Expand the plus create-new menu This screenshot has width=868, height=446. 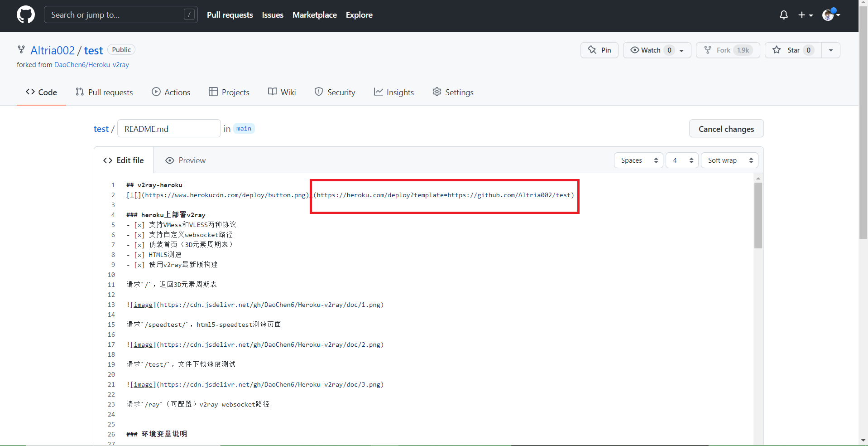(806, 15)
